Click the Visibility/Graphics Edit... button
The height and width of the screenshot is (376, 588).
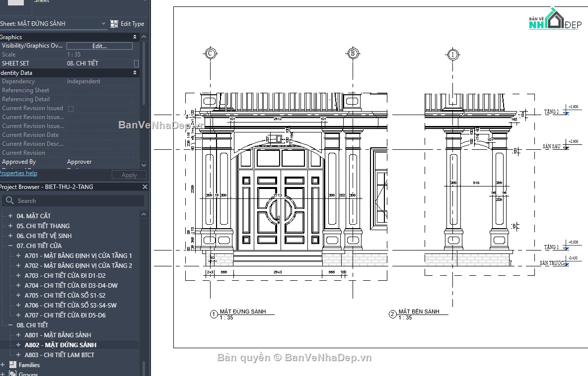pyautogui.click(x=99, y=46)
